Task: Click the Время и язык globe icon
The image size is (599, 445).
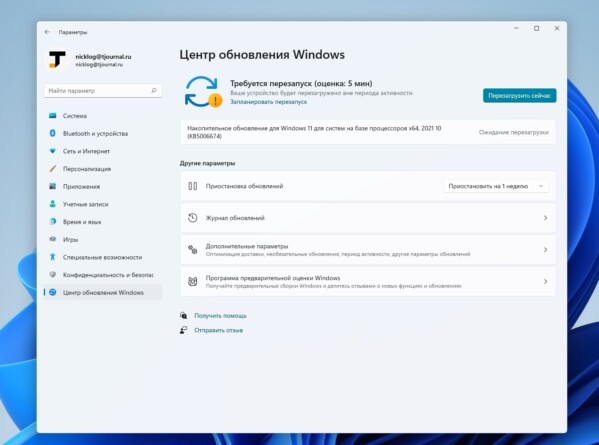Action: (53, 222)
